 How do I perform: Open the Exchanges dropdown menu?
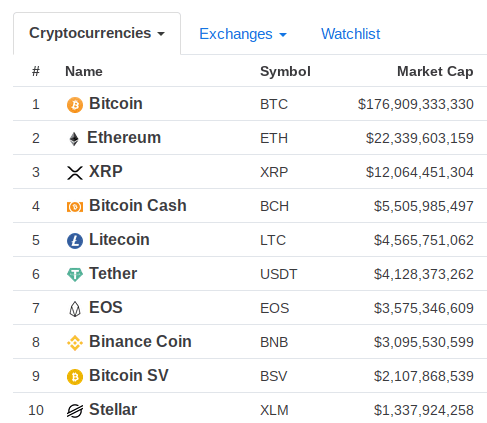tap(243, 34)
